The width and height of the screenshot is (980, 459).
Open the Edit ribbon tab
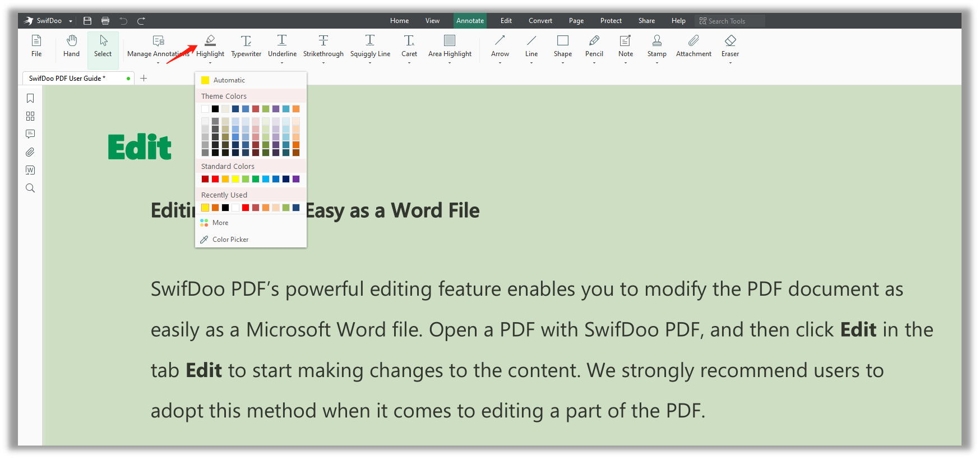tap(506, 21)
